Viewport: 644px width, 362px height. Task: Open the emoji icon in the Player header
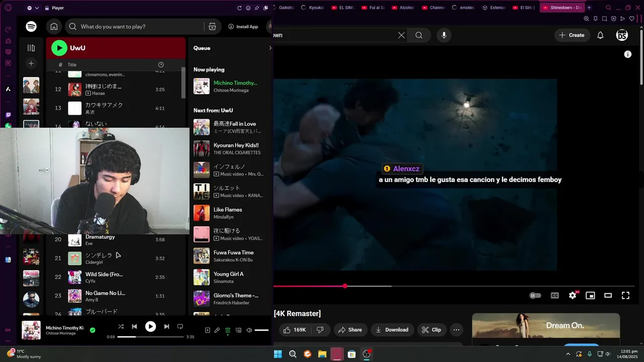coord(248,8)
